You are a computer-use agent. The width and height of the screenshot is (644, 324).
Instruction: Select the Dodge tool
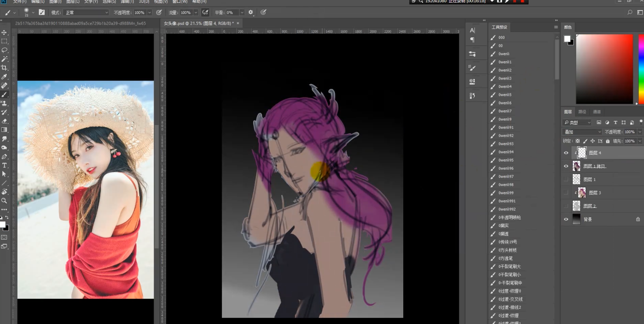4,148
